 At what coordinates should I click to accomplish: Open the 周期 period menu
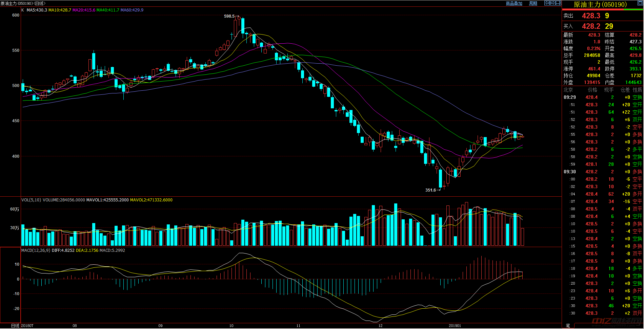533,3
